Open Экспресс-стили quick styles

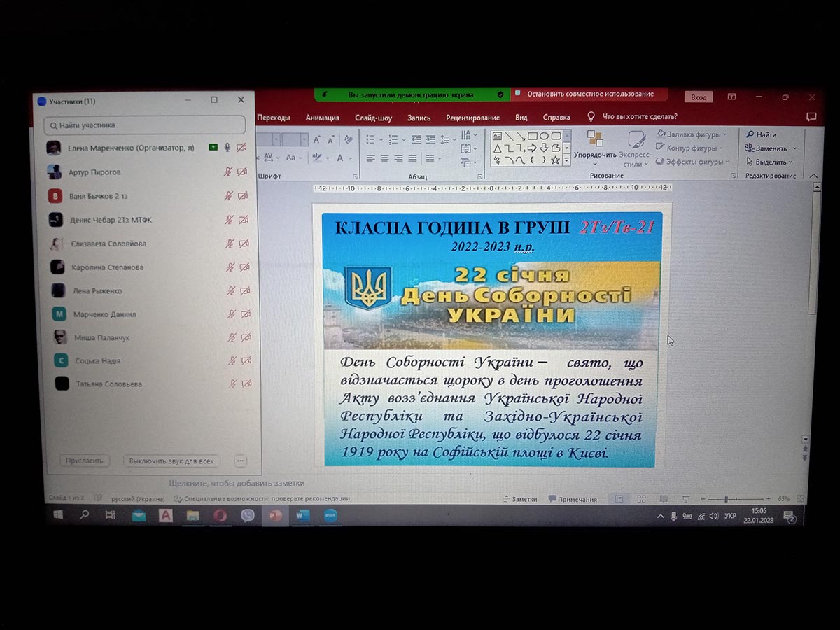636,148
